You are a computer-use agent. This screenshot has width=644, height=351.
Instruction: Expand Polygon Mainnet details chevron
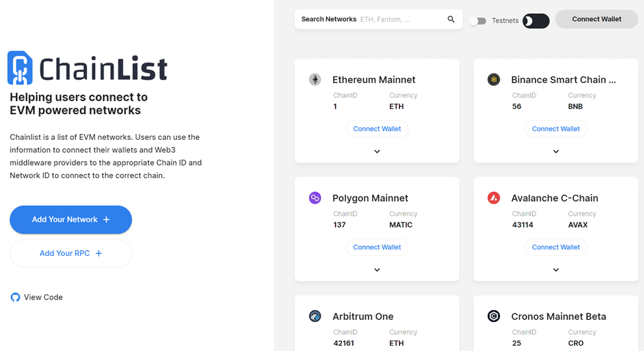pyautogui.click(x=377, y=270)
